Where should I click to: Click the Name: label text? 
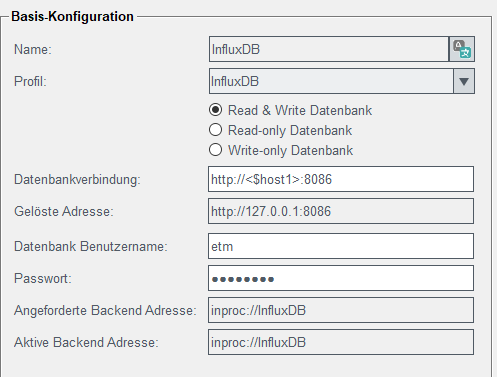pyautogui.click(x=33, y=49)
